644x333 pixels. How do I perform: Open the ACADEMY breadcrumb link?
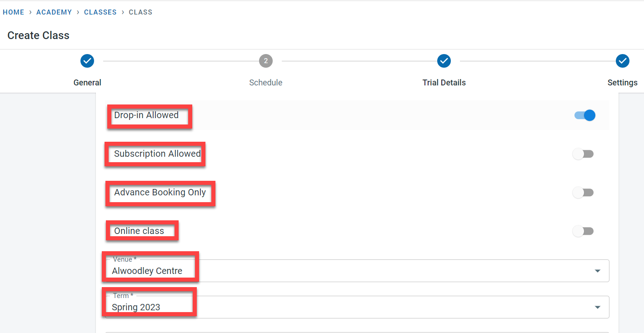click(x=54, y=12)
